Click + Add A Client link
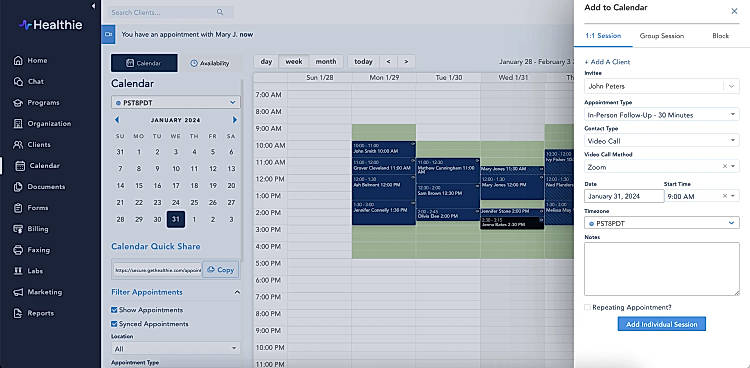750x368 pixels. (607, 62)
